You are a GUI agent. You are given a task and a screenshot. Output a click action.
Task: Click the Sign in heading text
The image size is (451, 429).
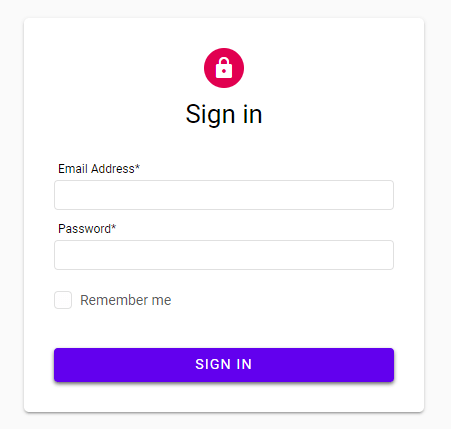[x=224, y=114]
